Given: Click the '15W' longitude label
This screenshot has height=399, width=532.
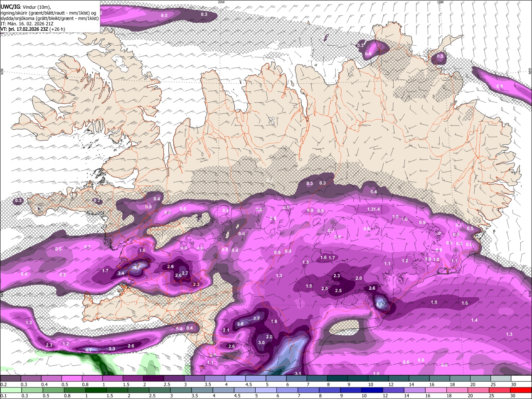Looking at the screenshot, I should tap(440, 2).
